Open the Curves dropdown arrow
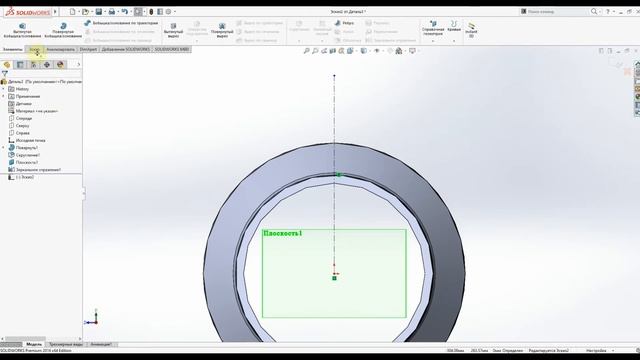This screenshot has height=360, width=640. pyautogui.click(x=454, y=41)
